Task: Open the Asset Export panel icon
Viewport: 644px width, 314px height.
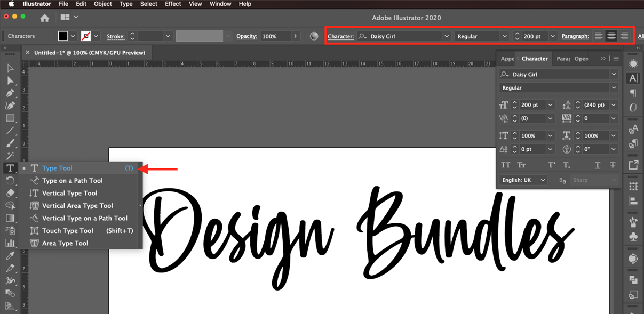Action: [x=633, y=165]
